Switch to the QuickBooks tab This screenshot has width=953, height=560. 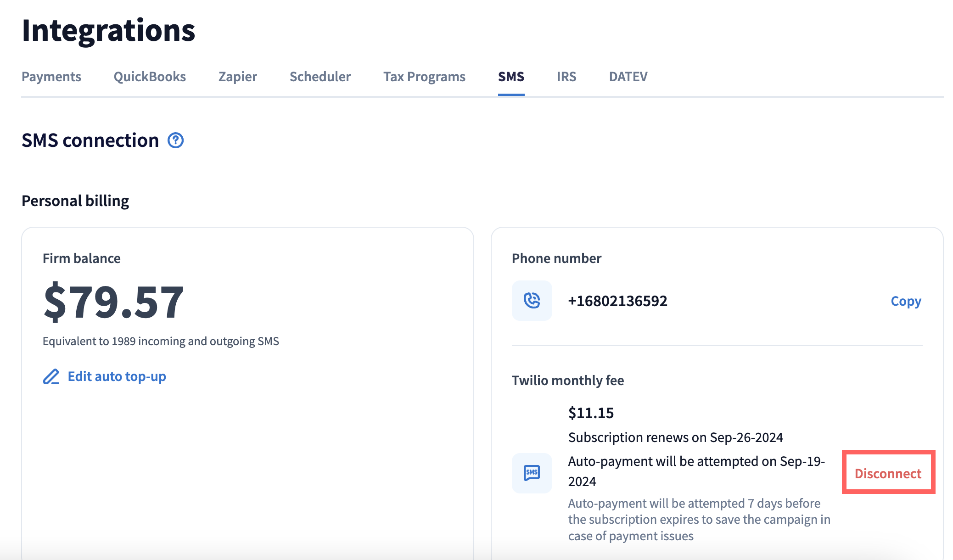tap(150, 77)
